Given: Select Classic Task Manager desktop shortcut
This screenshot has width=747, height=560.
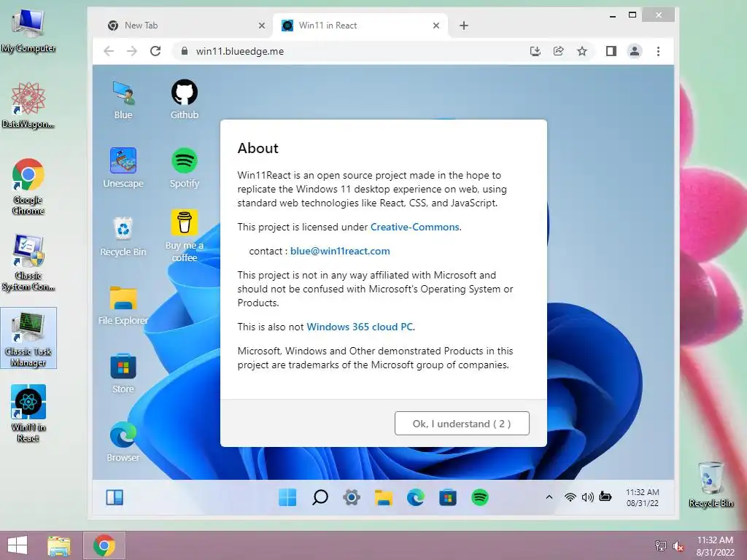Looking at the screenshot, I should (x=28, y=338).
